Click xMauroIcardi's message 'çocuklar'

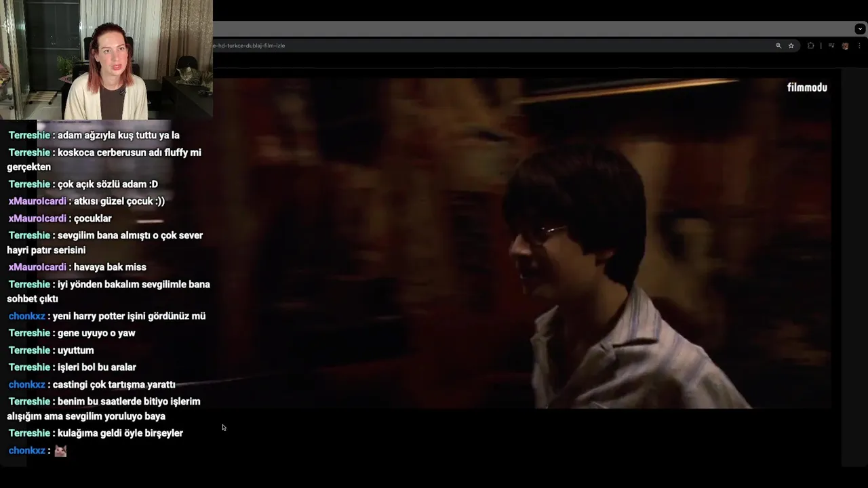tap(92, 218)
